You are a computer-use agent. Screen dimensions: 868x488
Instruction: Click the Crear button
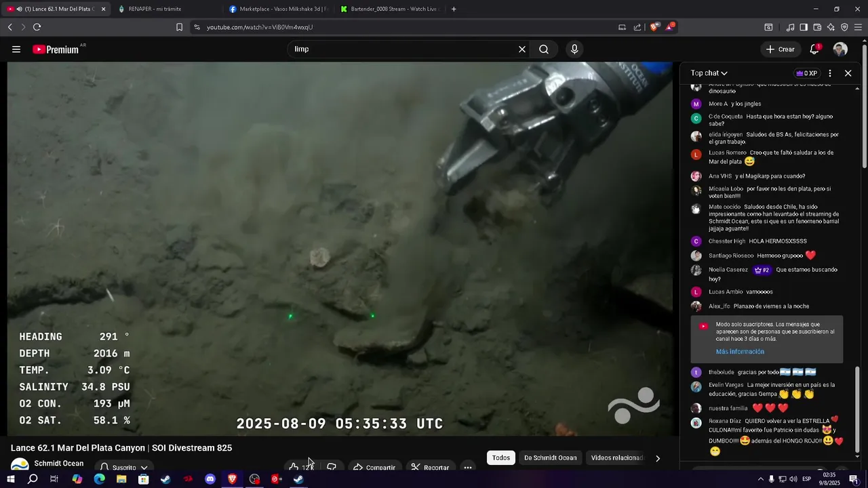[780, 49]
